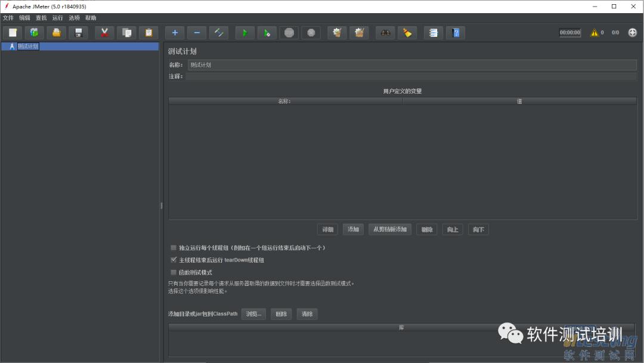Click the Collapse all minus icon
This screenshot has width=644, height=363.
tap(197, 33)
